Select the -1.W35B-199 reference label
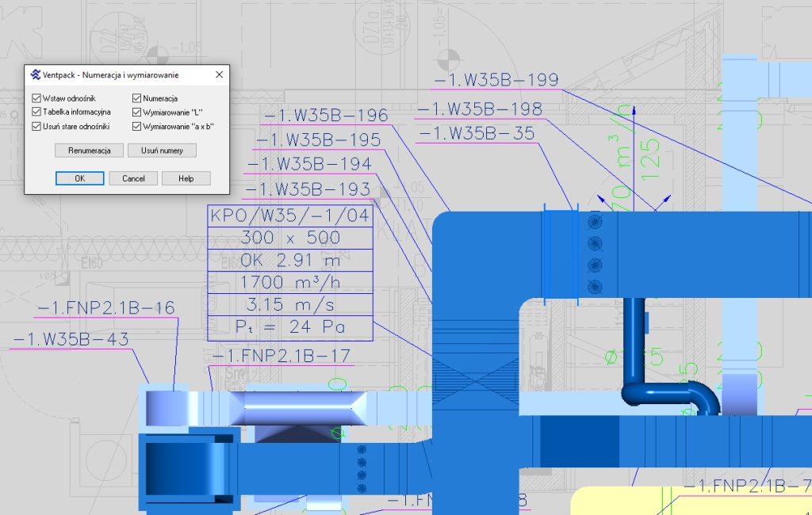 (x=496, y=79)
